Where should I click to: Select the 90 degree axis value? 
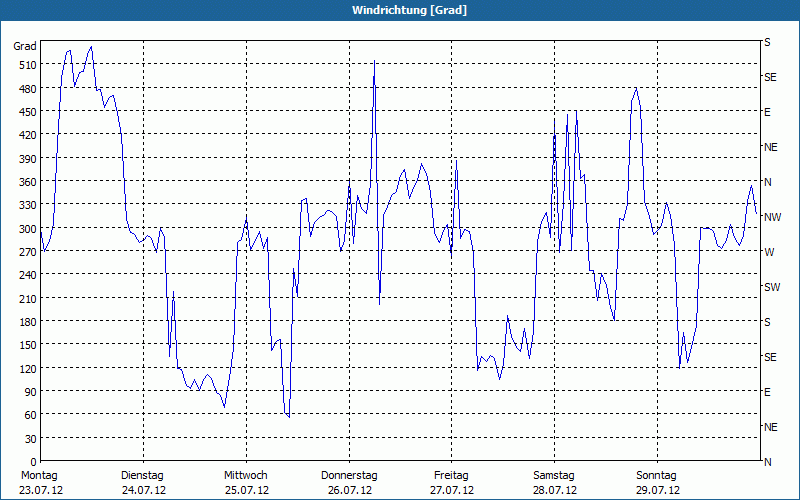[x=31, y=392]
